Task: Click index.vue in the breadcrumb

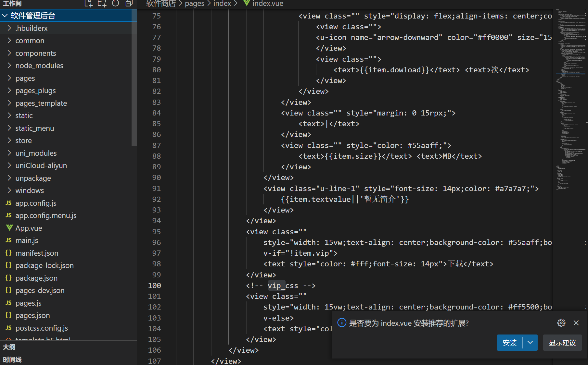Action: click(x=268, y=4)
